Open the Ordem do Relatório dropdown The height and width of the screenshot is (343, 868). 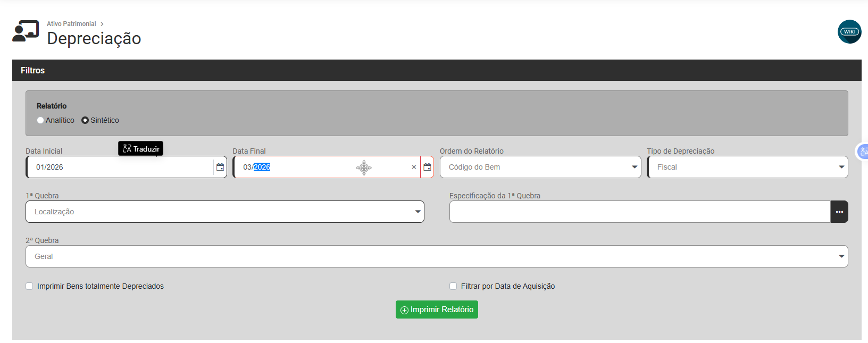(x=540, y=167)
